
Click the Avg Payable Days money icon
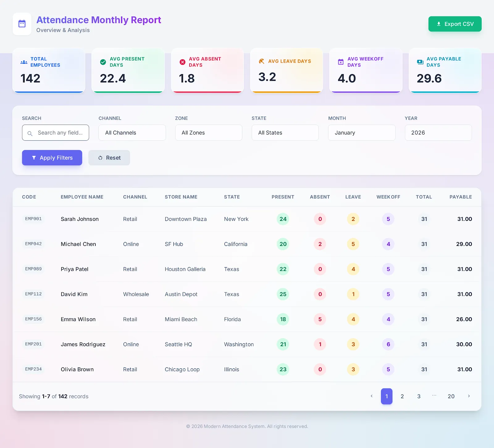(420, 62)
